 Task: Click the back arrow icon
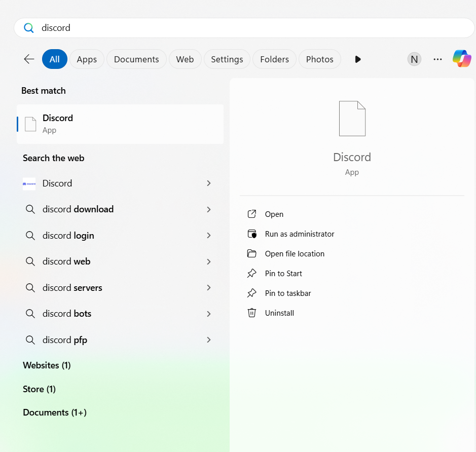point(29,59)
